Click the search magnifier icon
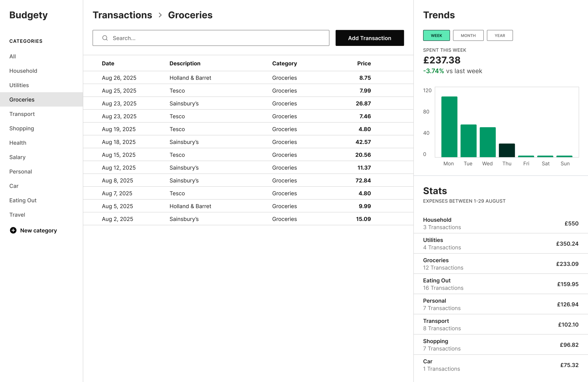588x382 pixels. click(105, 38)
